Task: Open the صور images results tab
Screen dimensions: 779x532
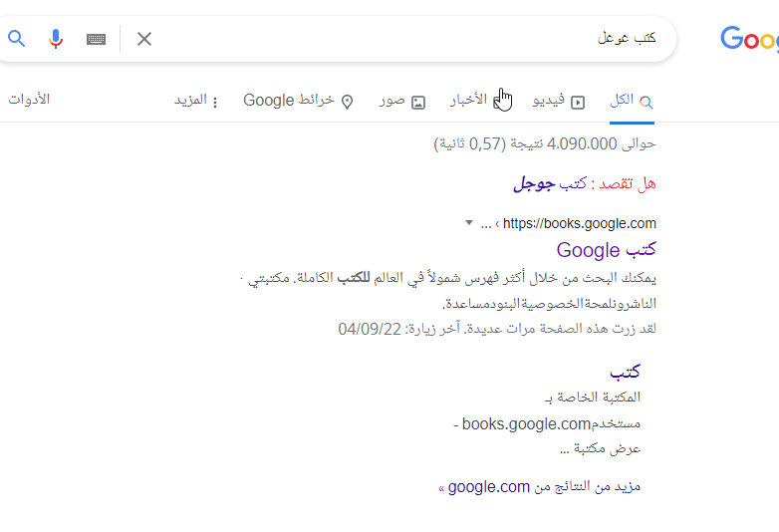Action: (401, 101)
